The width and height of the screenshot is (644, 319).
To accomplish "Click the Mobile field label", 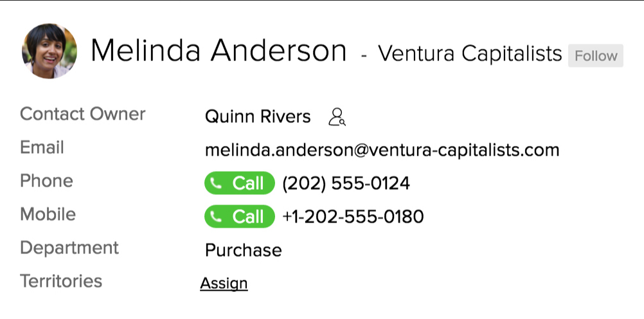I will (48, 214).
